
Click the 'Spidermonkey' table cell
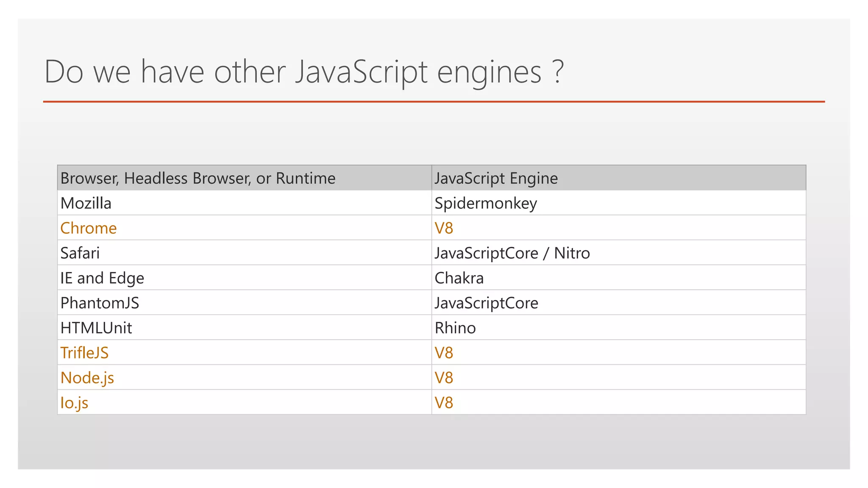click(619, 203)
